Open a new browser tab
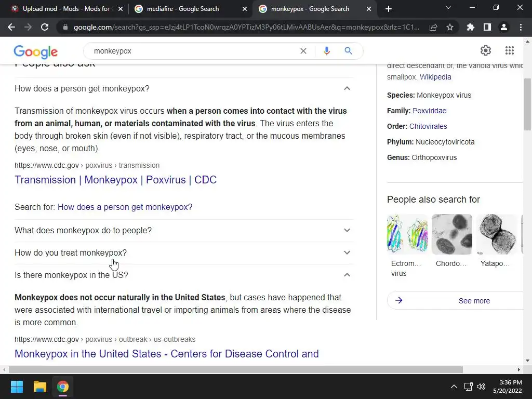Image resolution: width=532 pixels, height=399 pixels. pos(389,9)
